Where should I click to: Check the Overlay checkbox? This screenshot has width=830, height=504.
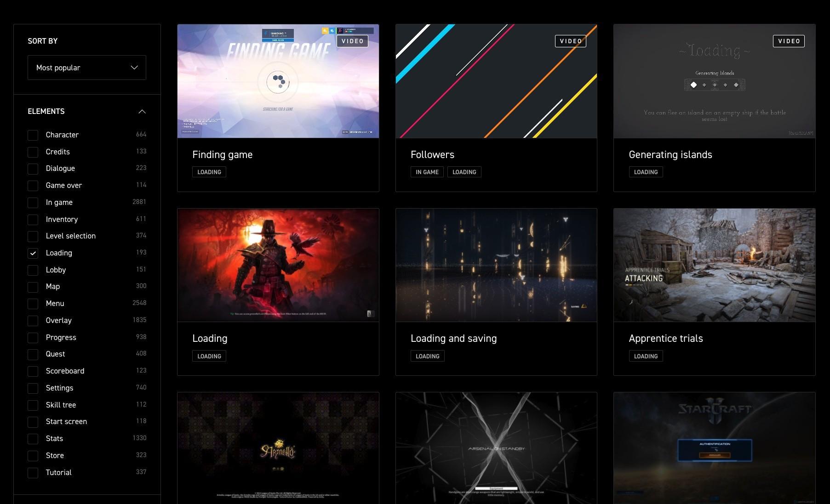coord(33,321)
